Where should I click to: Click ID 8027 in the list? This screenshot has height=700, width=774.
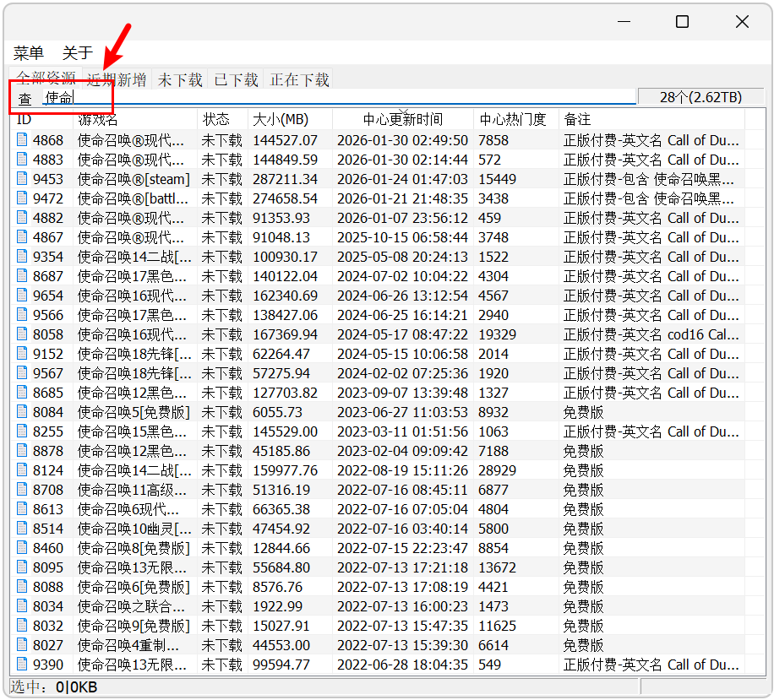pyautogui.click(x=48, y=645)
